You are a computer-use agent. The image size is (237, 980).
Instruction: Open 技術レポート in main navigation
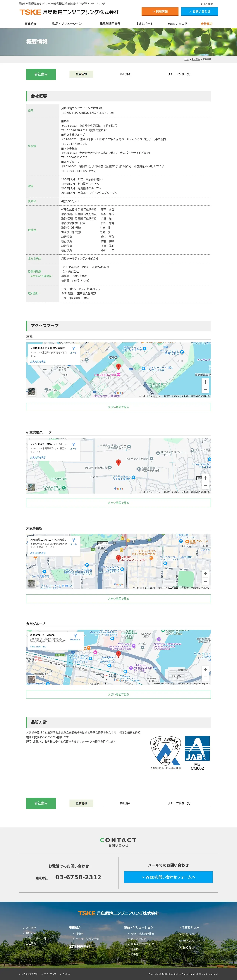[144, 24]
